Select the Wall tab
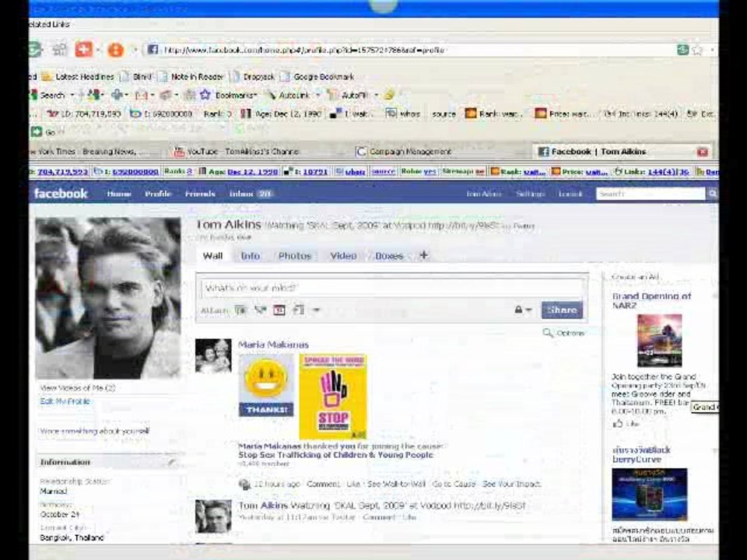Image resolution: width=747 pixels, height=560 pixels. (x=212, y=256)
